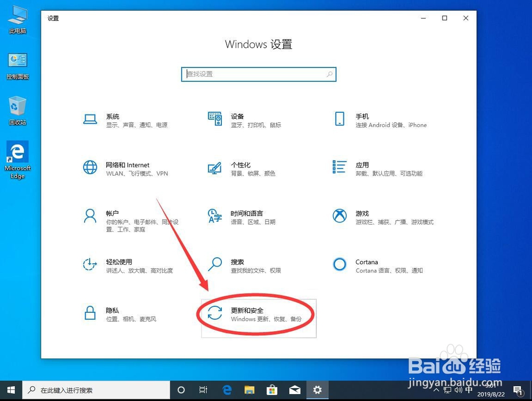Click the text 显示、声音、通知、电源
Screen dimensions: 532x401
tap(137, 125)
